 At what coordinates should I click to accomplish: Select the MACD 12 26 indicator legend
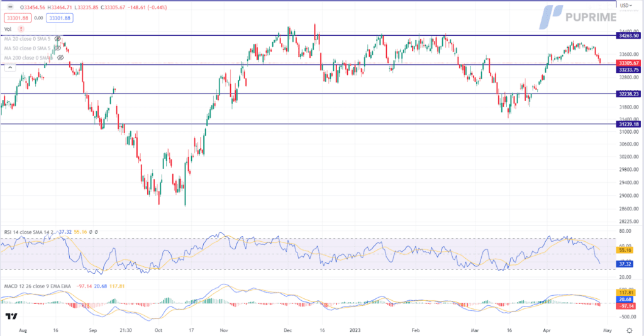37,286
